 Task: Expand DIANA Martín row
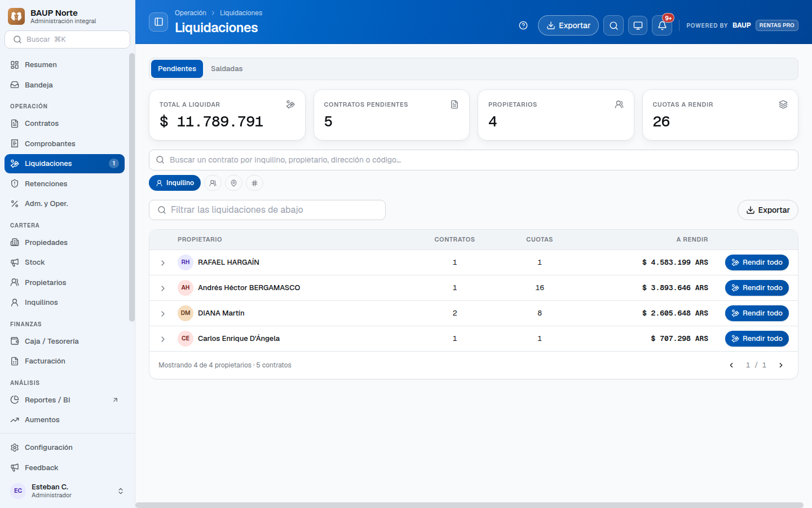pyautogui.click(x=163, y=314)
